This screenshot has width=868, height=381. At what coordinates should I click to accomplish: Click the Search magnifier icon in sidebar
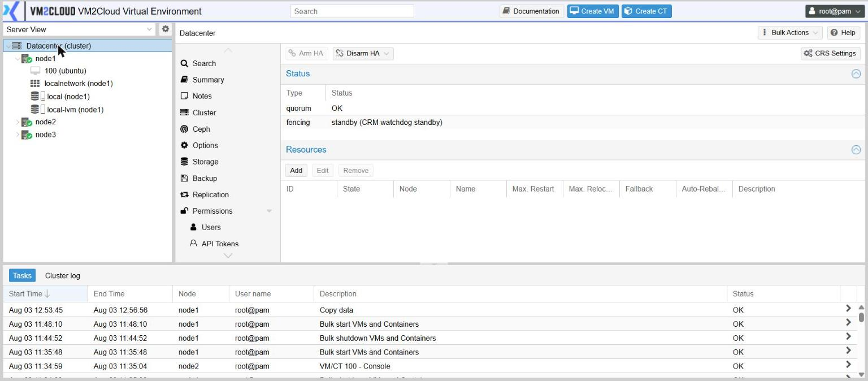pos(184,63)
